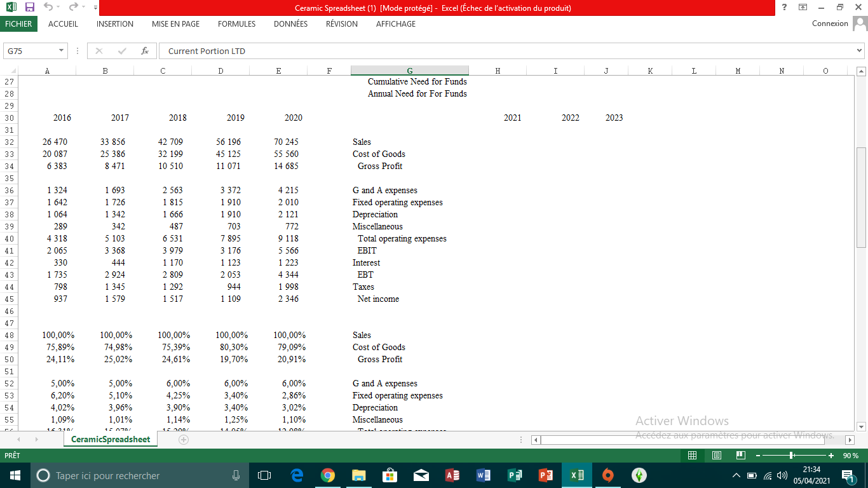
Task: Expand the formula bar chevron
Action: coord(860,51)
